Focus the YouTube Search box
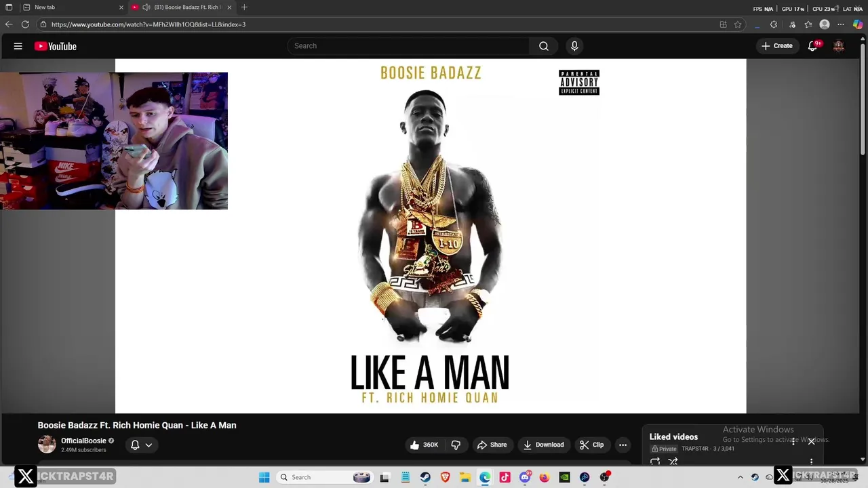The width and height of the screenshot is (868, 488). coord(409,46)
